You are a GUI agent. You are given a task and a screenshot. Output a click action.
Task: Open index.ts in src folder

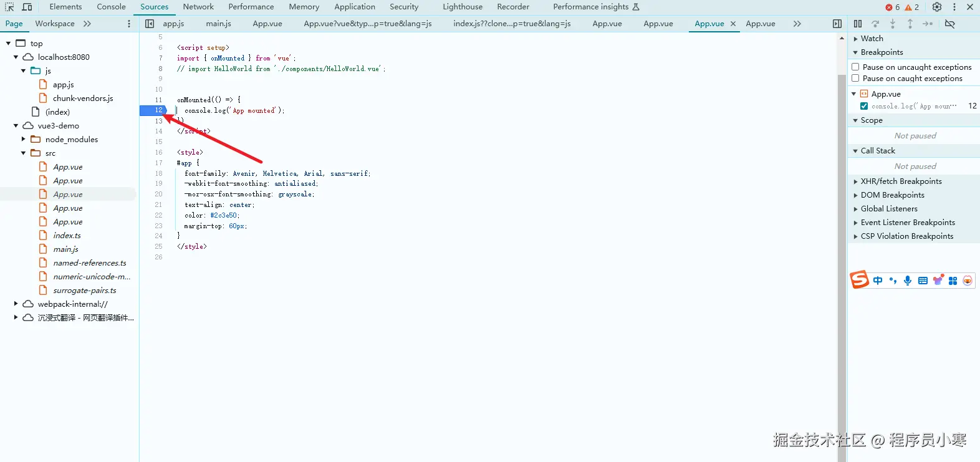67,235
